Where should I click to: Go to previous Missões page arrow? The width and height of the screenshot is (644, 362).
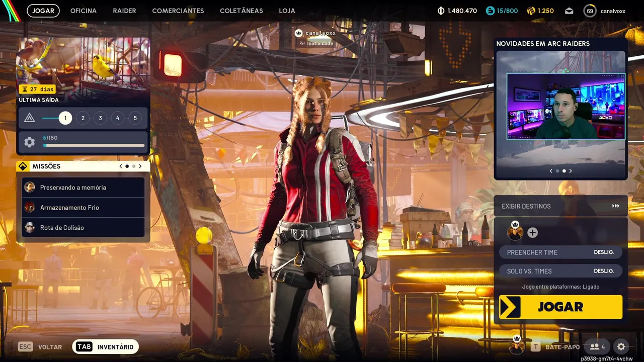click(x=120, y=166)
